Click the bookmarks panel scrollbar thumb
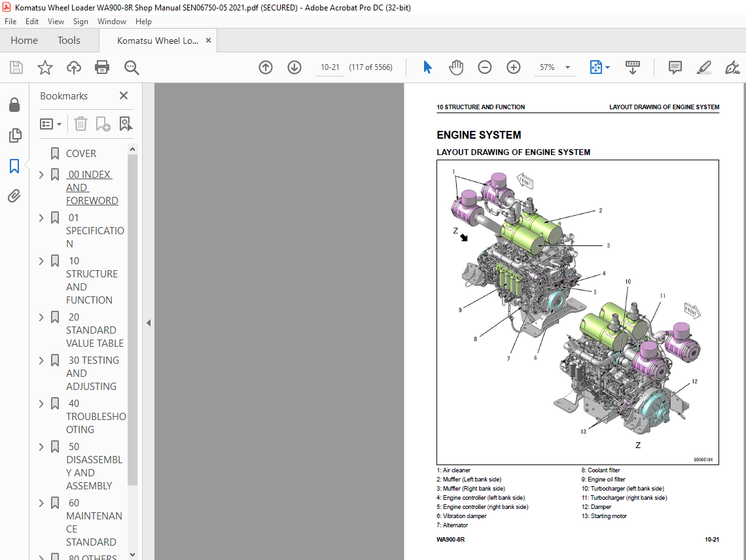The image size is (746, 560). tap(132, 319)
